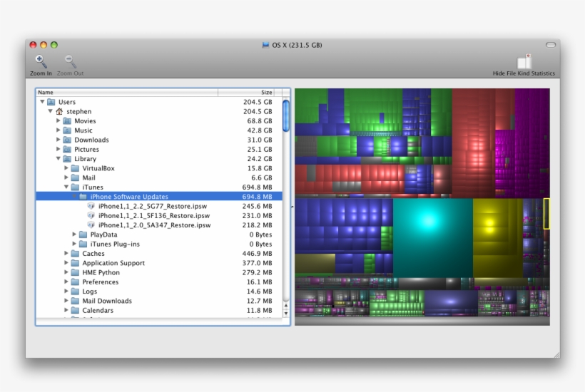Click the Calendars folder name
This screenshot has width=585, height=392.
(x=98, y=311)
